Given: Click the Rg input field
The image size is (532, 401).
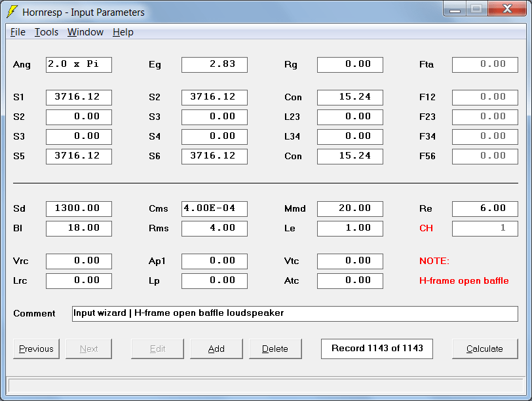Looking at the screenshot, I should 350,64.
